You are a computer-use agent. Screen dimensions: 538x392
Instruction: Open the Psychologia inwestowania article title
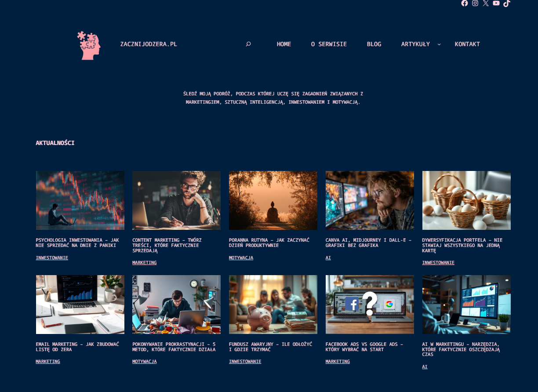pyautogui.click(x=77, y=243)
